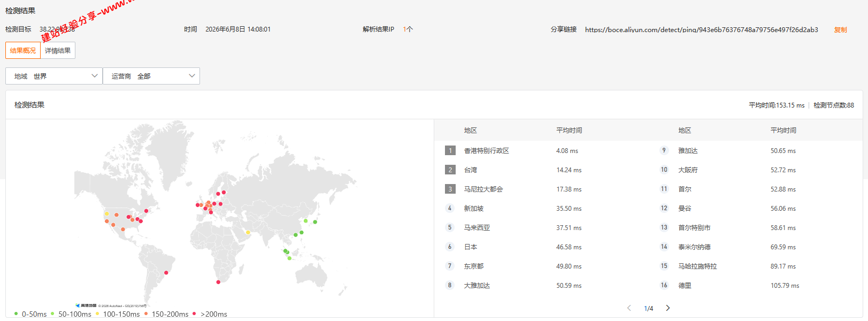Click the yellow node on Arabian Peninsula
Image resolution: width=868 pixels, height=321 pixels.
point(248,232)
